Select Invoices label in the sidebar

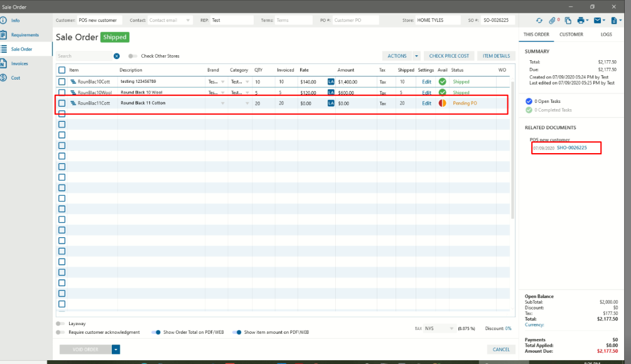(x=19, y=63)
